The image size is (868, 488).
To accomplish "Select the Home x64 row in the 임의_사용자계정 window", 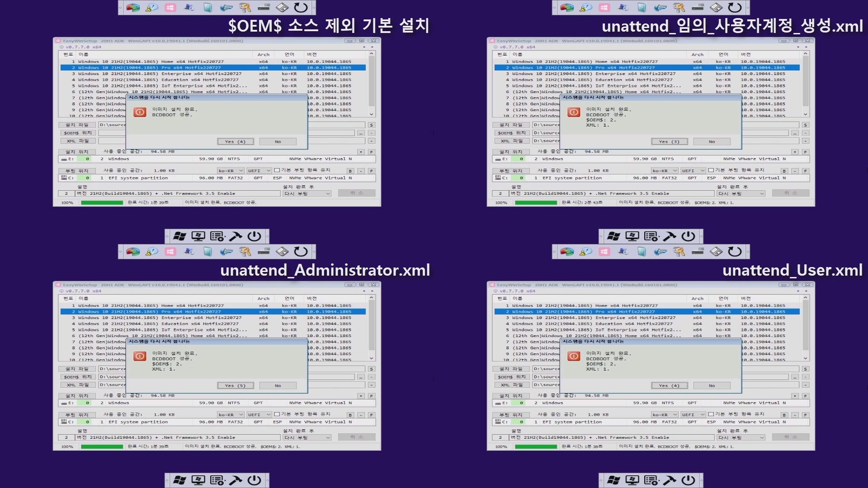I will point(647,61).
